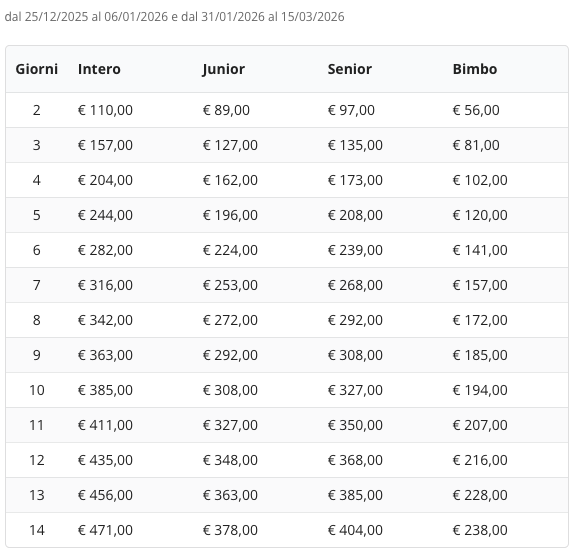Click the Giorni column header
The height and width of the screenshot is (554, 572).
pos(36,69)
